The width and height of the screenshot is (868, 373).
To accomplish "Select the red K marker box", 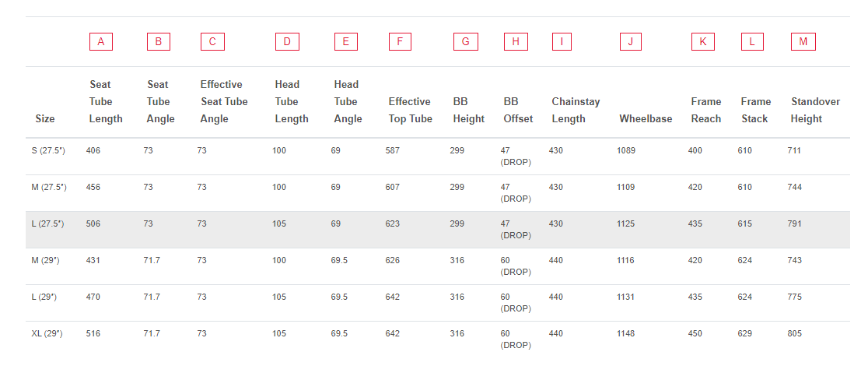I will coord(703,42).
